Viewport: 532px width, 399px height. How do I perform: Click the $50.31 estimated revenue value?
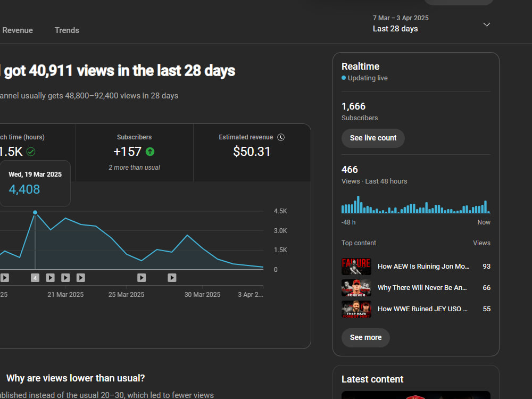pos(252,152)
